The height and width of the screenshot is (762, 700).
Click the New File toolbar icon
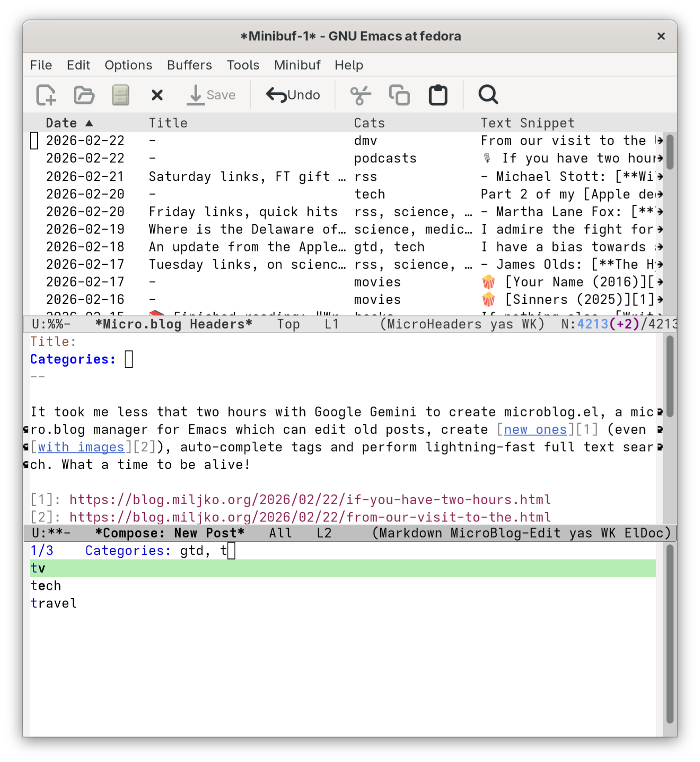tap(46, 95)
